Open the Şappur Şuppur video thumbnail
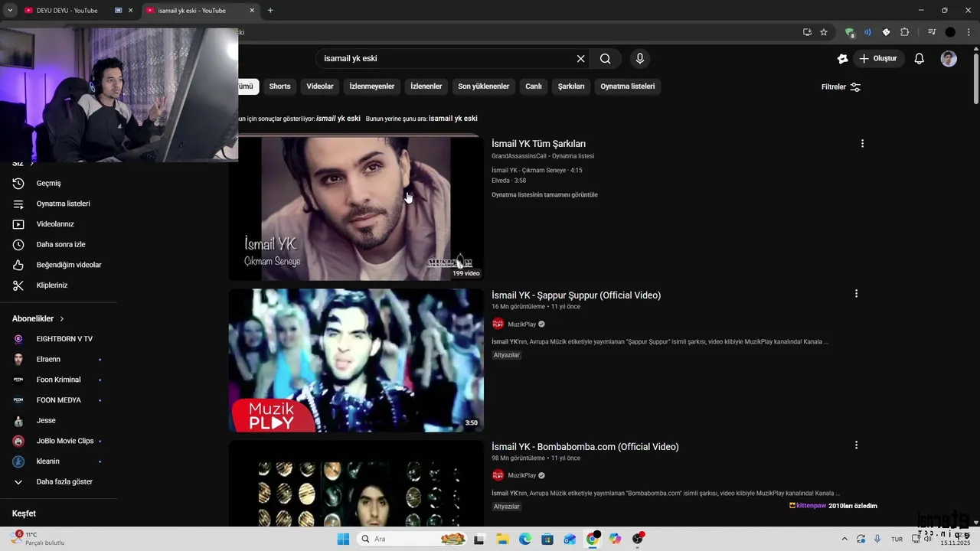 [356, 360]
